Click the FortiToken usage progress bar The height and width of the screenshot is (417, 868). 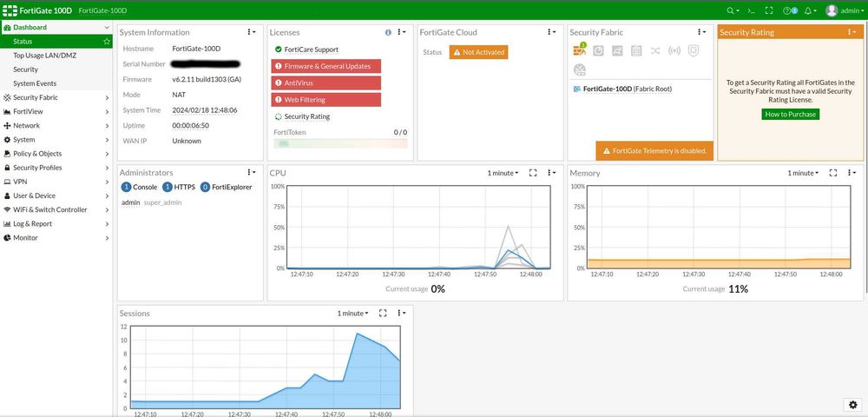340,143
